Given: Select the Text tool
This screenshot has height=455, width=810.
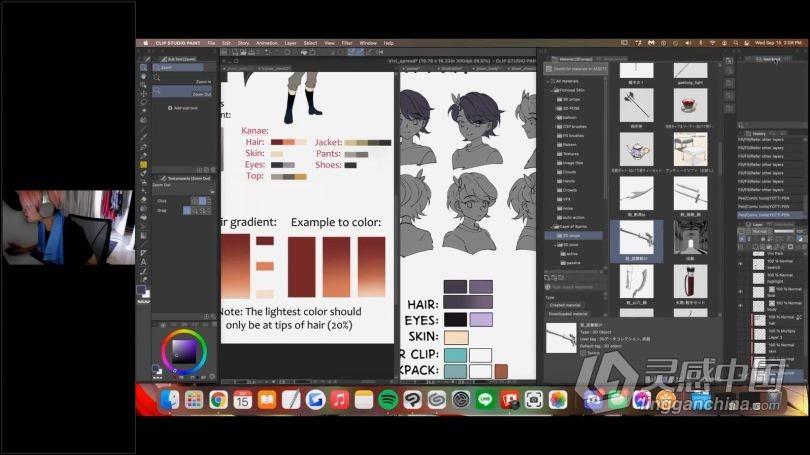Looking at the screenshot, I should pos(143,262).
